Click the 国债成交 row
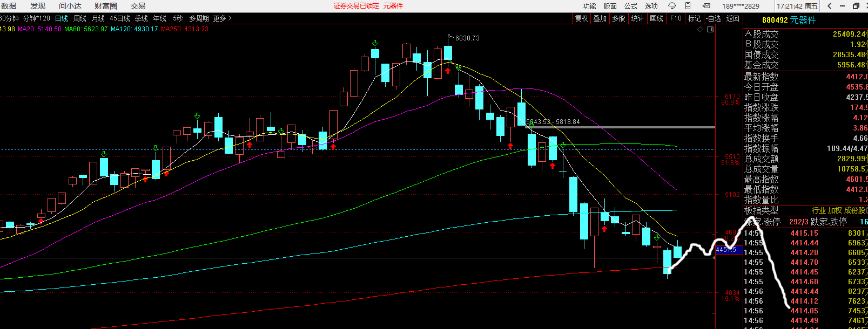 click(x=805, y=54)
